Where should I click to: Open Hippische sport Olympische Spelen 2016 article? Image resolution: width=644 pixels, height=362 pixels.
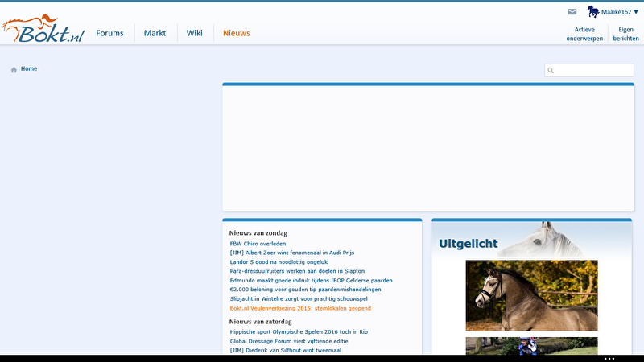pos(299,331)
